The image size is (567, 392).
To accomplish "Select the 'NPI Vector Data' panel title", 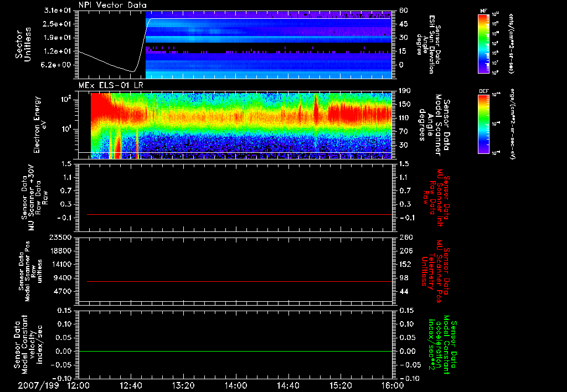I will tap(112, 5).
